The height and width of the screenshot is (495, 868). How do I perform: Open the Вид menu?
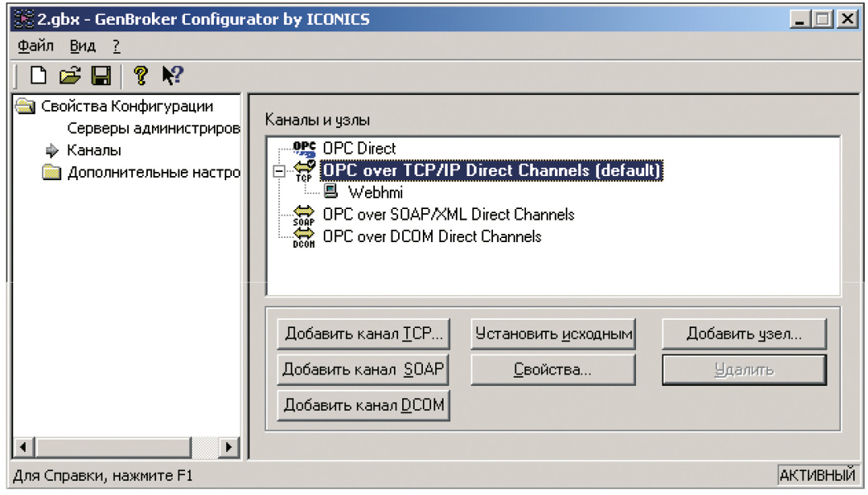tap(83, 46)
